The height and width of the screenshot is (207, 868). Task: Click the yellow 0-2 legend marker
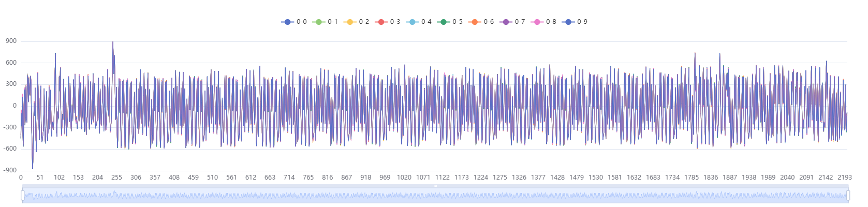350,22
